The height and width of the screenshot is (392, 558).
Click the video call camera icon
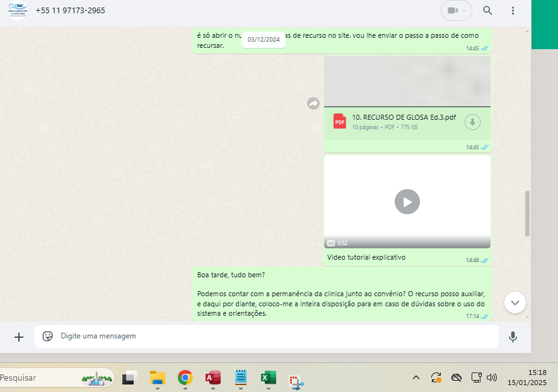coord(453,11)
